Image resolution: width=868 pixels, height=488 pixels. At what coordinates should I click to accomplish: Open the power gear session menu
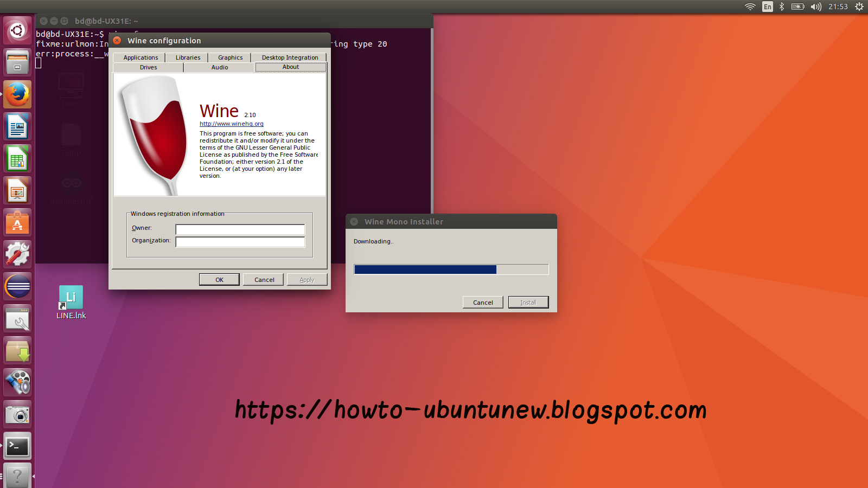coord(859,7)
